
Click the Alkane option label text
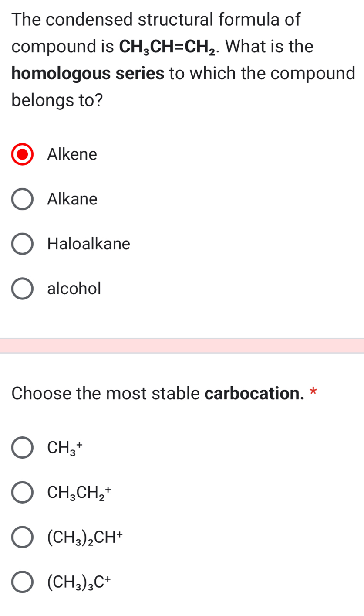coord(72,200)
